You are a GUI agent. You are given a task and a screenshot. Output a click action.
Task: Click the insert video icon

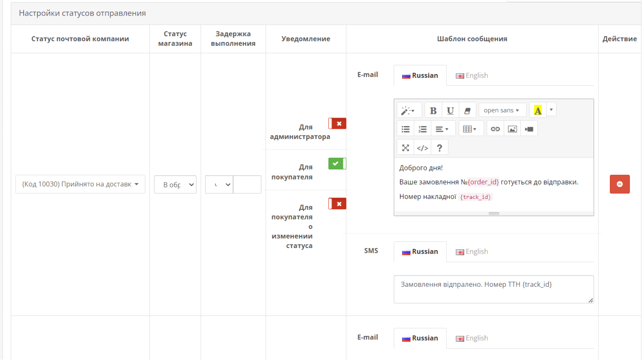pyautogui.click(x=529, y=129)
